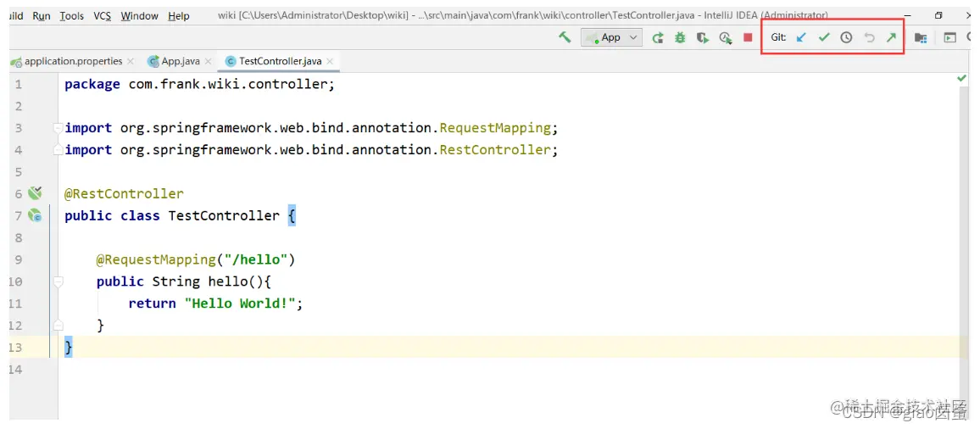
Task: Click the TestController class name
Action: tap(224, 215)
